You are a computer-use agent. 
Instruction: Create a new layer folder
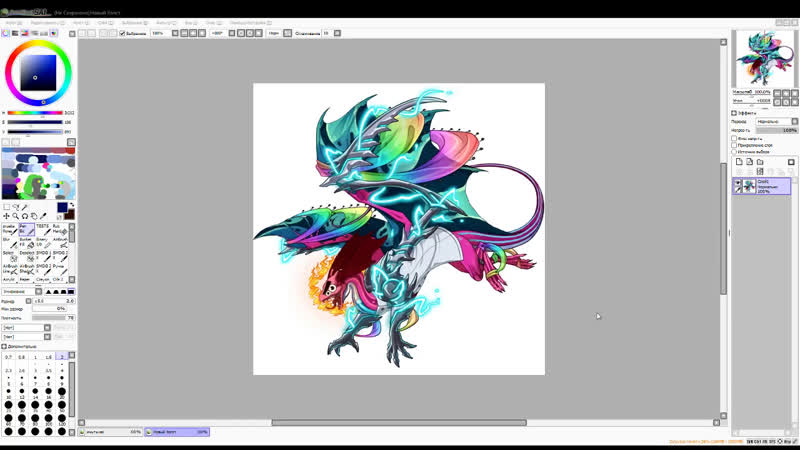[x=760, y=162]
